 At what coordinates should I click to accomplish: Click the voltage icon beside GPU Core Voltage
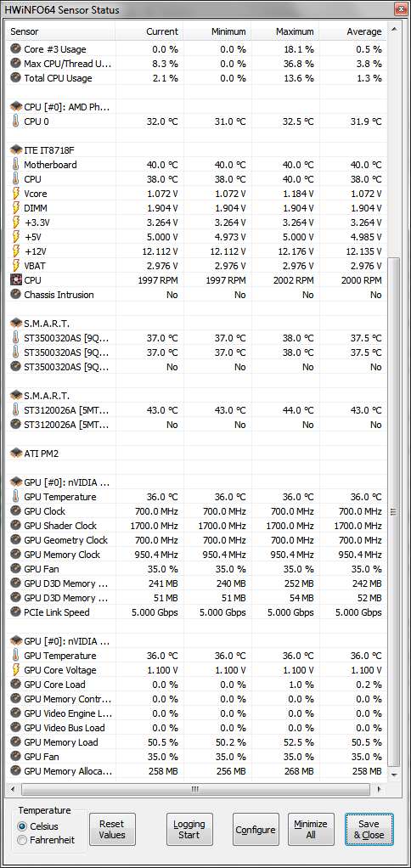(x=15, y=670)
